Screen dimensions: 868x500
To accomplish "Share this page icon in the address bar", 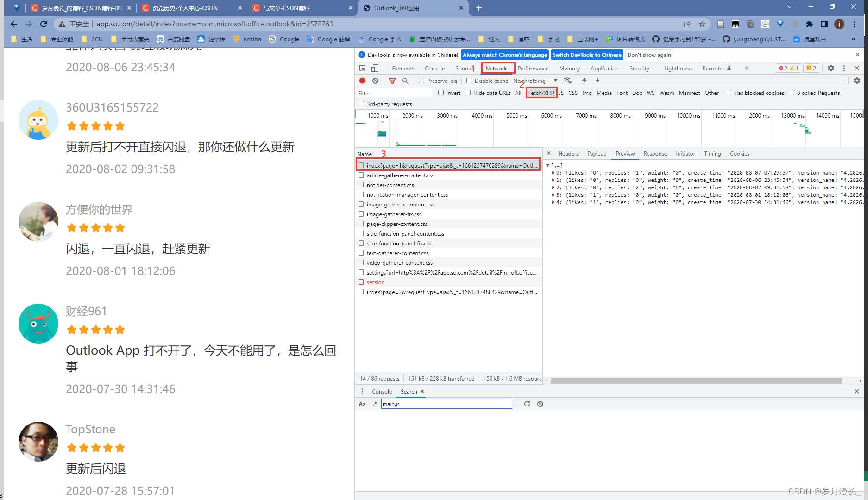I will coord(687,24).
